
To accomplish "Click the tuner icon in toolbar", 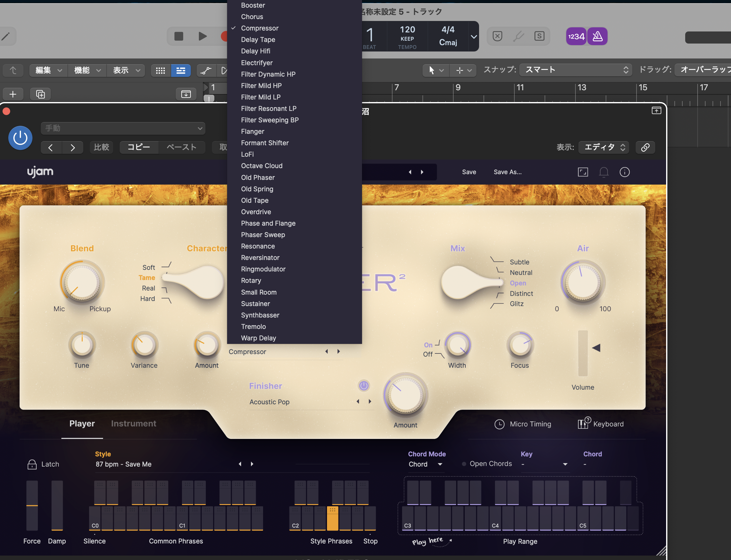I will (518, 36).
